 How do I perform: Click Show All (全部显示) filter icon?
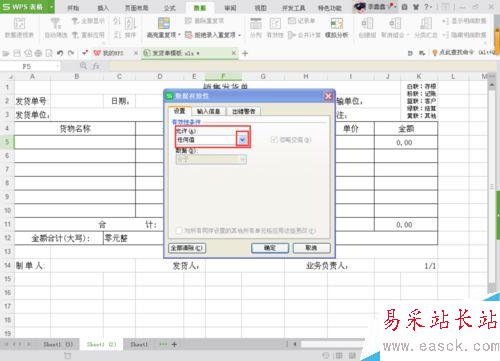(x=75, y=21)
